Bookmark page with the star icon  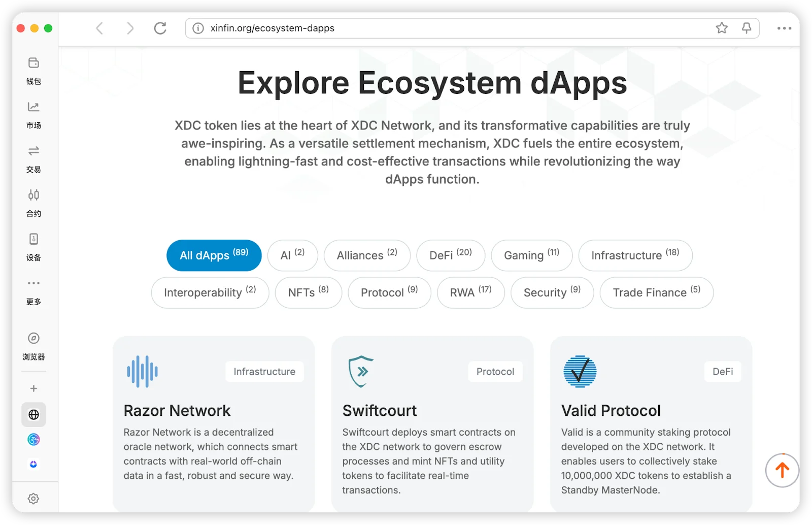coord(721,28)
